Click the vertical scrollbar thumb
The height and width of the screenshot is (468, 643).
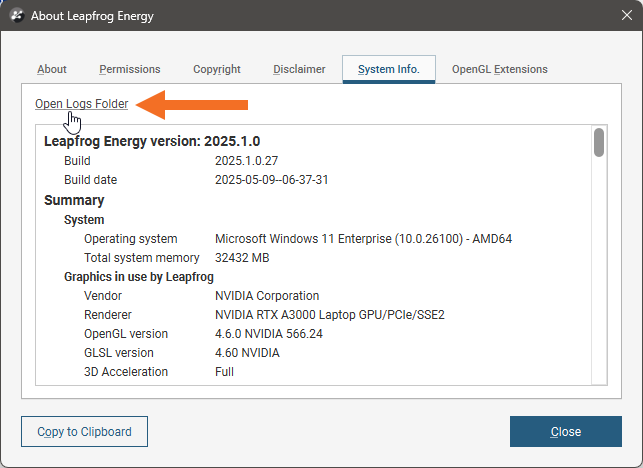599,143
